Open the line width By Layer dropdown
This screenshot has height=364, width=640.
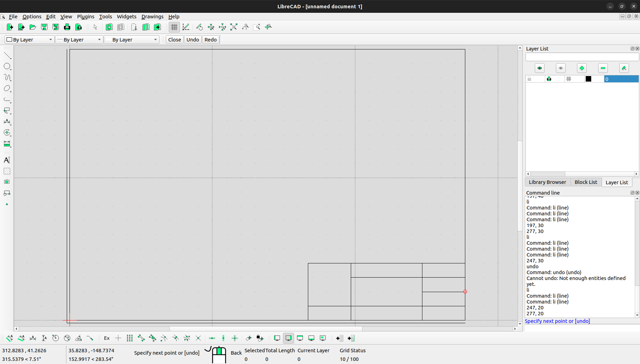click(x=79, y=40)
